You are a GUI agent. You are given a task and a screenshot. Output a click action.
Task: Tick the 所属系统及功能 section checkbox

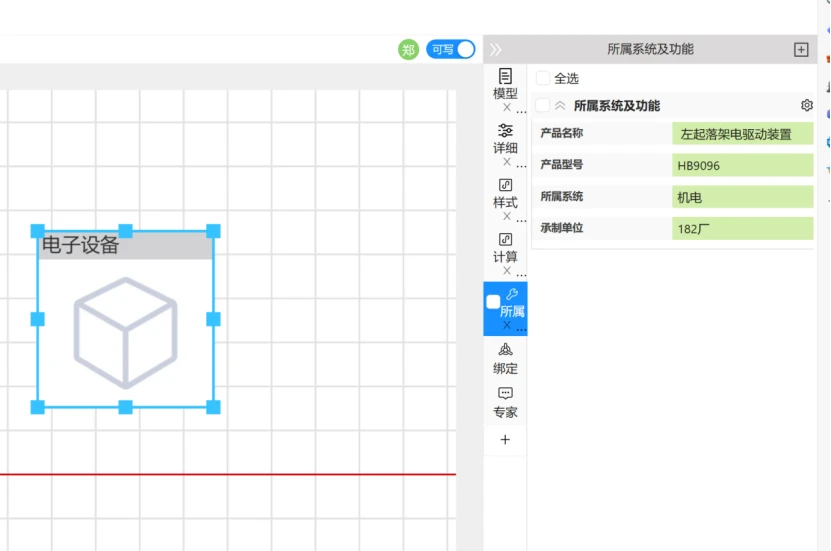click(542, 105)
